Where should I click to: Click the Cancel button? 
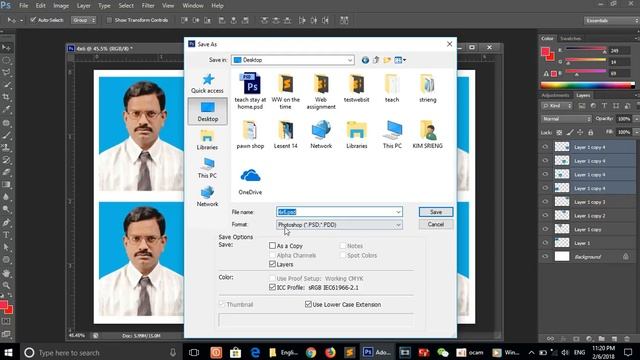click(436, 224)
